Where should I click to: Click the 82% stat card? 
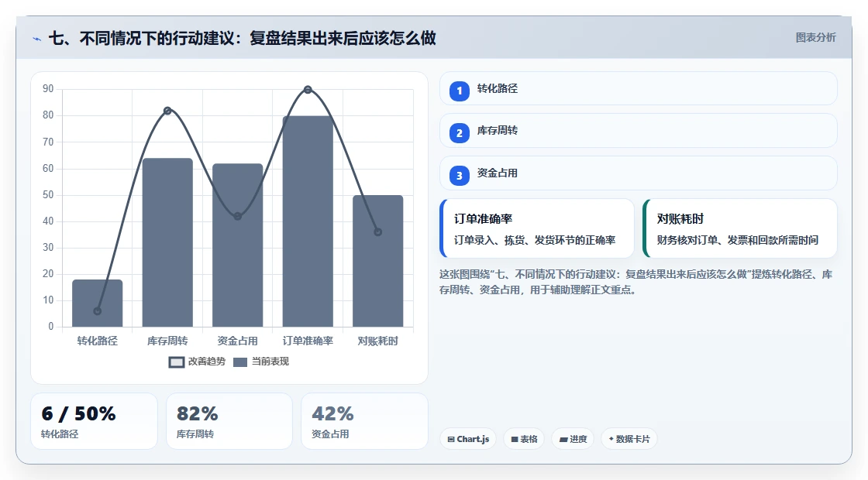click(229, 421)
